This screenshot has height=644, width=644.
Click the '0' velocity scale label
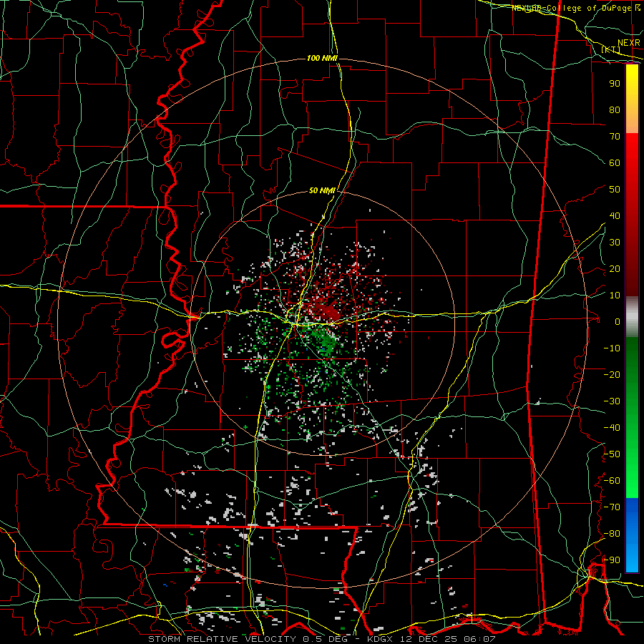coord(618,321)
